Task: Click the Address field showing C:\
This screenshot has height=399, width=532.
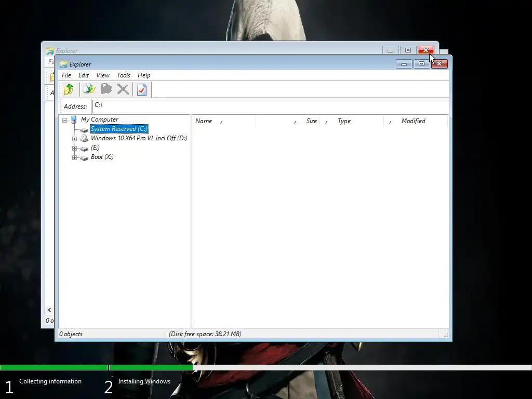Action: point(270,106)
